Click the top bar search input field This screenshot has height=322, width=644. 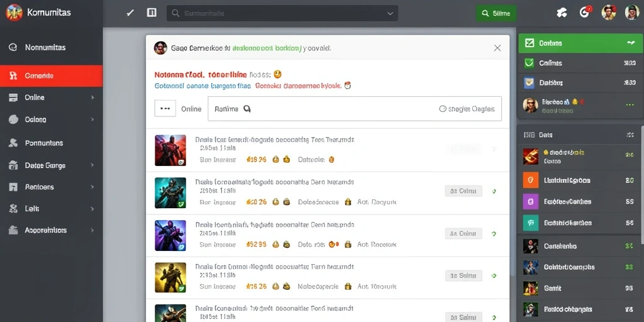[x=282, y=13]
